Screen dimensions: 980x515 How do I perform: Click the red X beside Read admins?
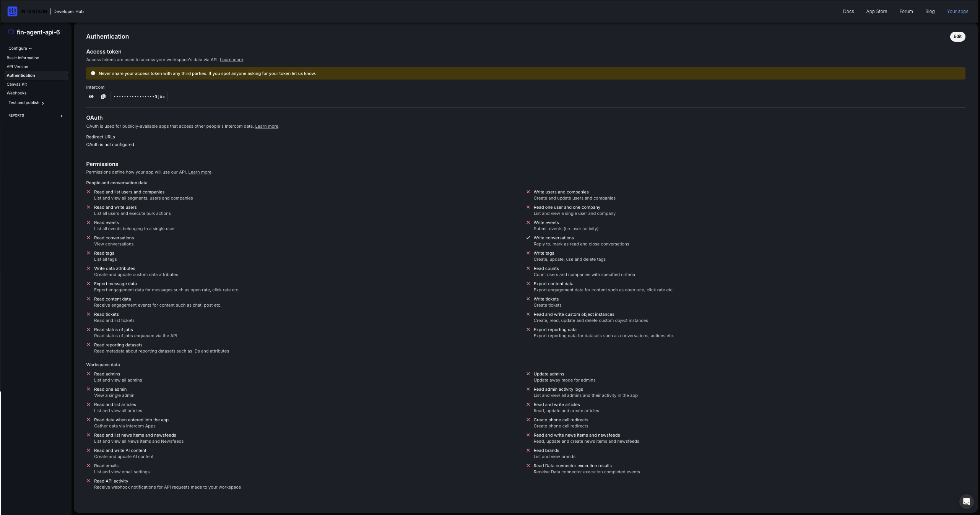click(x=89, y=374)
